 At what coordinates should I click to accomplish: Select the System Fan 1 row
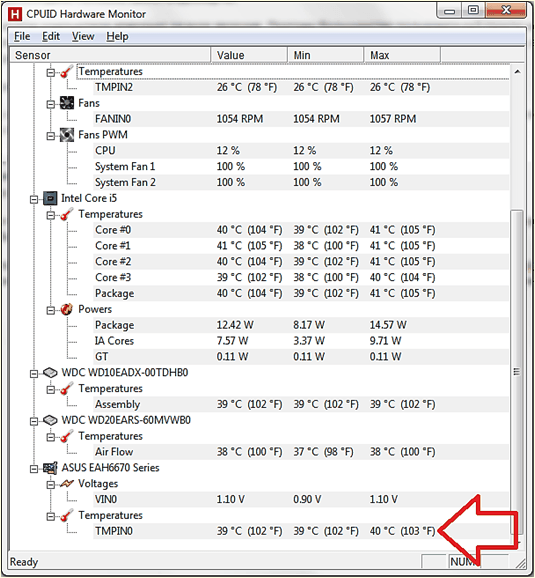pos(301,167)
